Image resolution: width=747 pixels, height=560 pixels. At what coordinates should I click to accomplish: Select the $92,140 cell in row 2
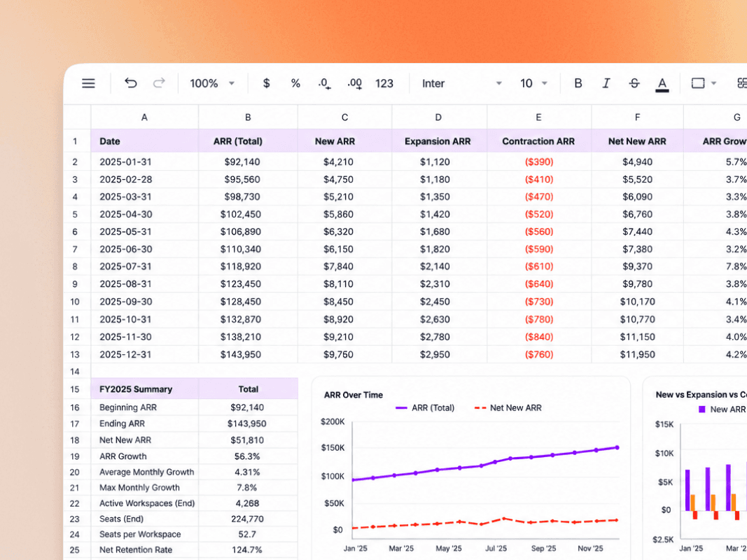coord(248,162)
